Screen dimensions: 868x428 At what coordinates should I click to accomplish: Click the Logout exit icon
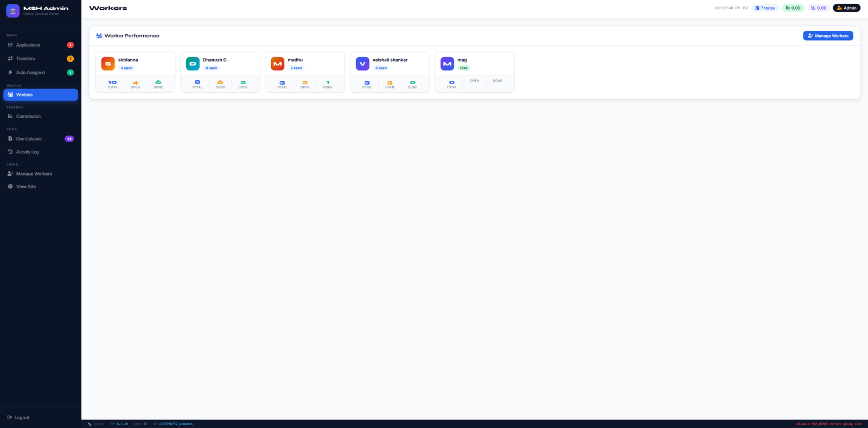pos(10,417)
